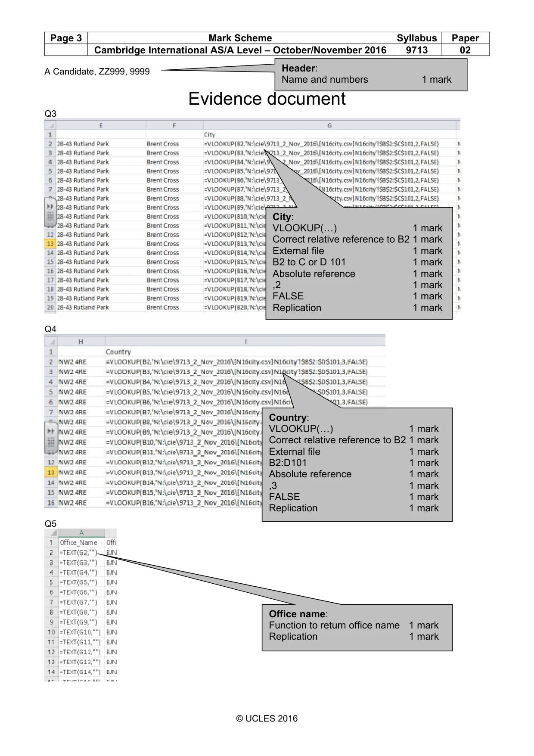Viewport: 534px width, 756px height.
Task: Select column F header in Q3 spreadsheet
Action: (x=174, y=125)
